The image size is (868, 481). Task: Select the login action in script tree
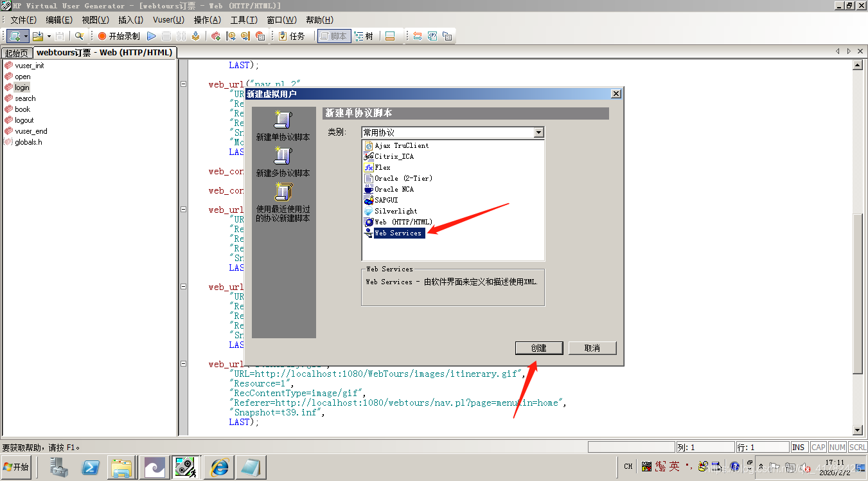[22, 87]
